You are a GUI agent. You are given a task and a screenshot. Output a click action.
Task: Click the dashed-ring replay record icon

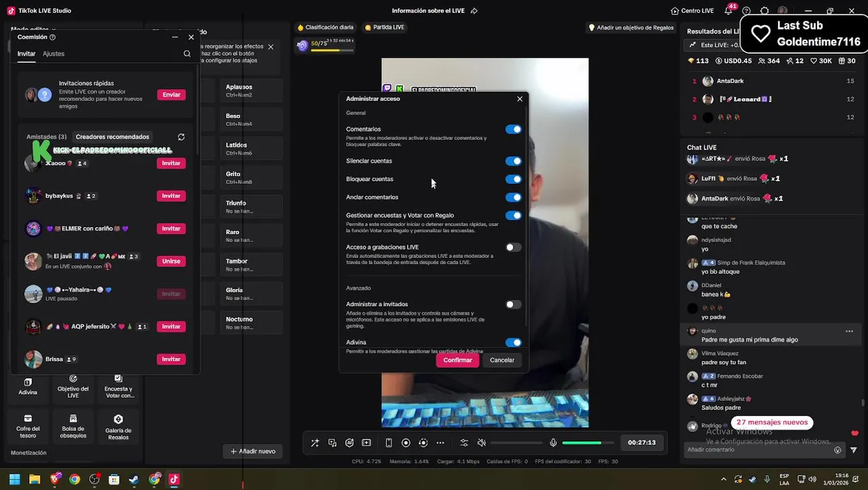click(423, 442)
